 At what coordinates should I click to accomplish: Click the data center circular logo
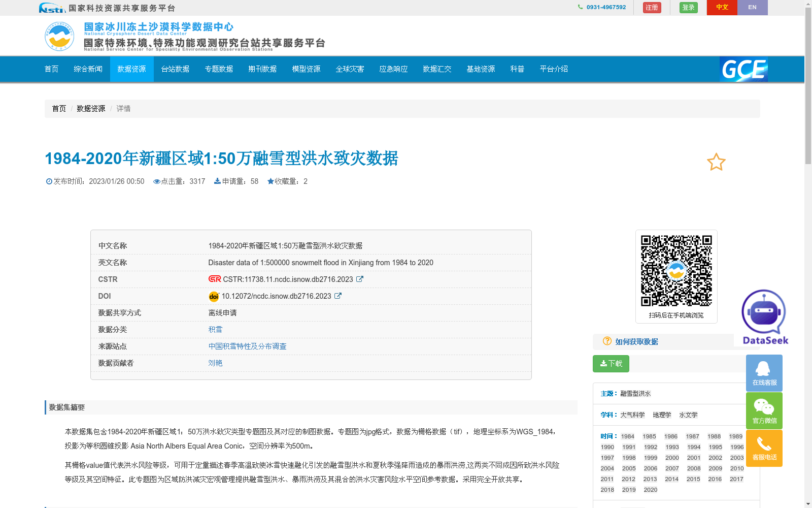59,37
